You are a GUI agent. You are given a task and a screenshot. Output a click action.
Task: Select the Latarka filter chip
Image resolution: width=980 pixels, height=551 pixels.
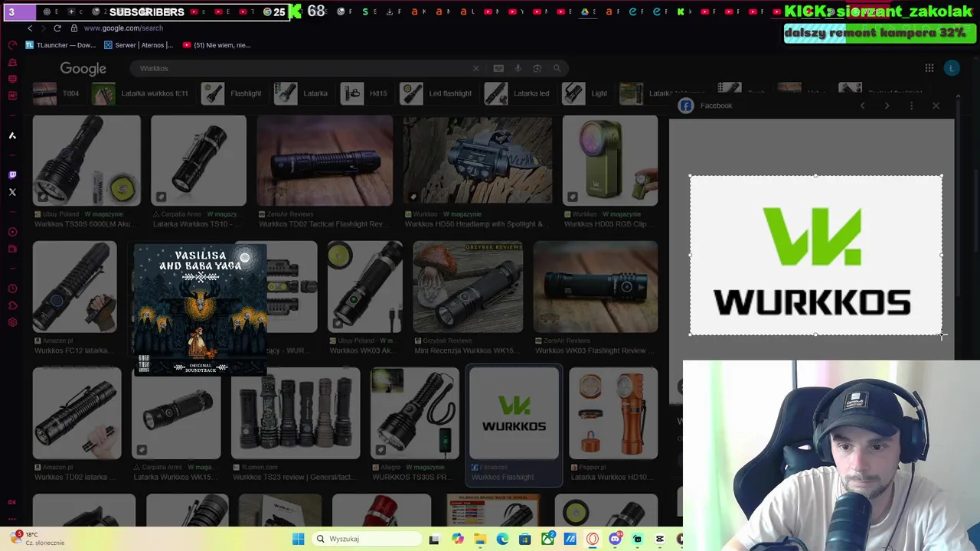(x=302, y=93)
